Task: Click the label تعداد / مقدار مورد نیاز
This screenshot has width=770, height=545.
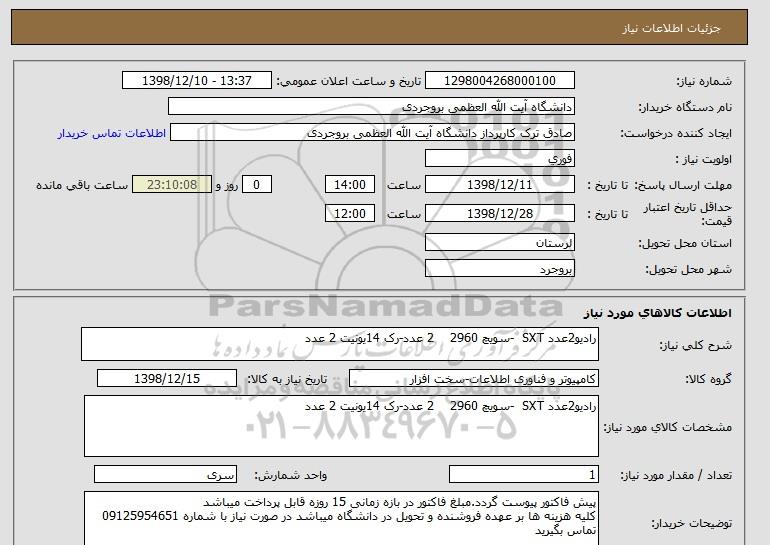Action: tap(676, 475)
